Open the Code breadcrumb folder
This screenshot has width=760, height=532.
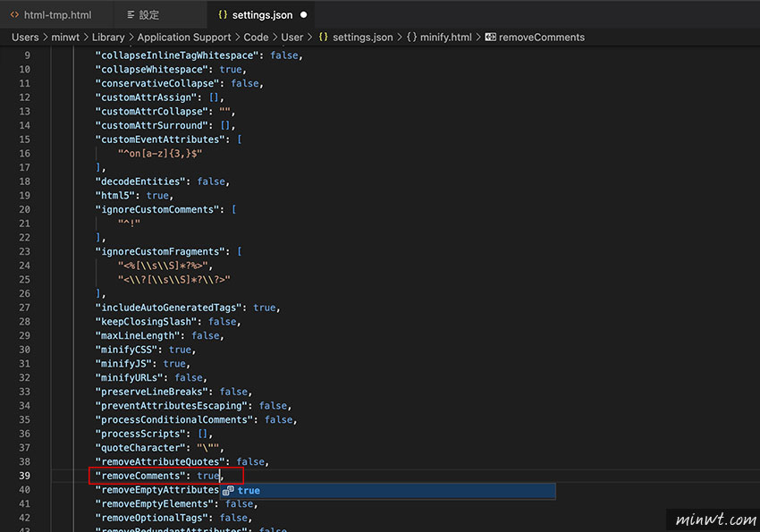[256, 38]
